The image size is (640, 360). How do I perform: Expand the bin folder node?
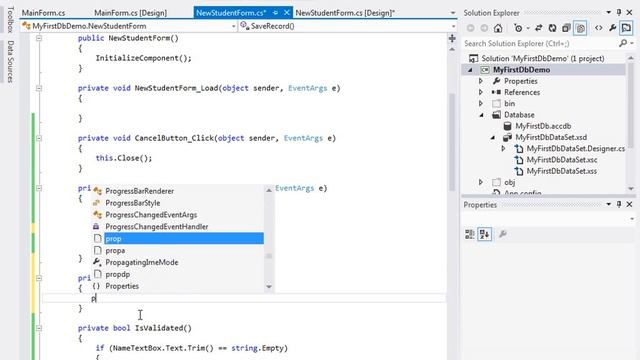pyautogui.click(x=481, y=104)
